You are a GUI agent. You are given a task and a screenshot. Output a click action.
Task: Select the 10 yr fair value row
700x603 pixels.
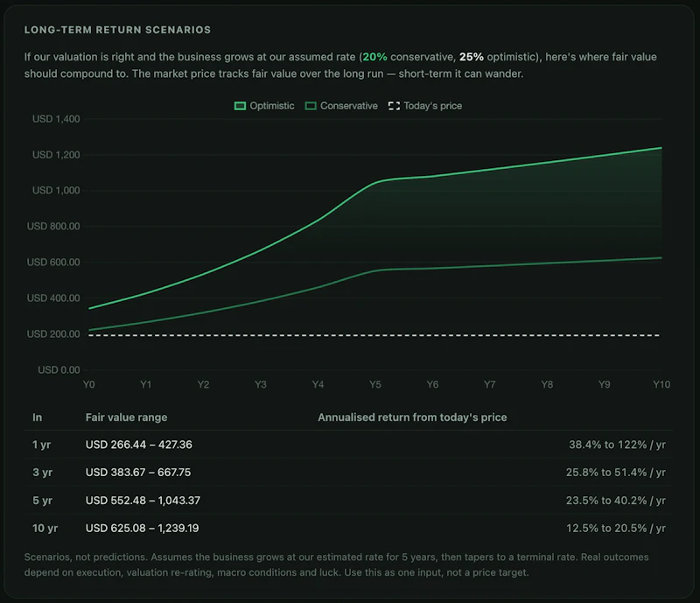[x=348, y=528]
